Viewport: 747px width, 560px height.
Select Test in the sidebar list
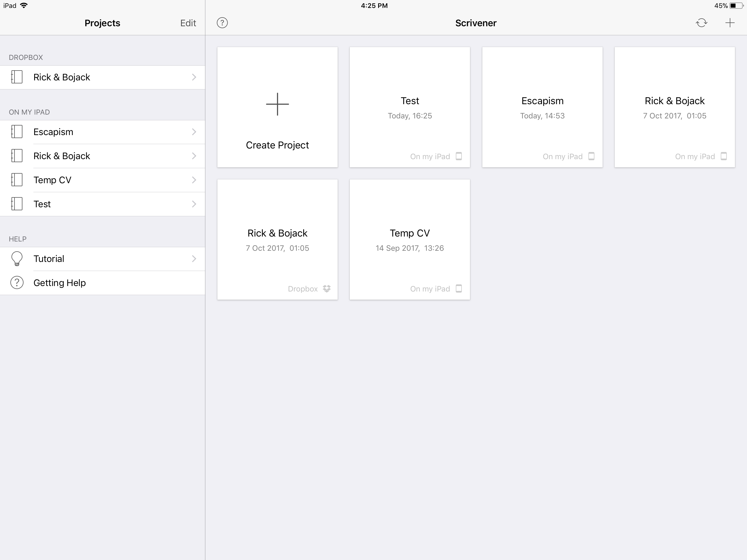102,204
